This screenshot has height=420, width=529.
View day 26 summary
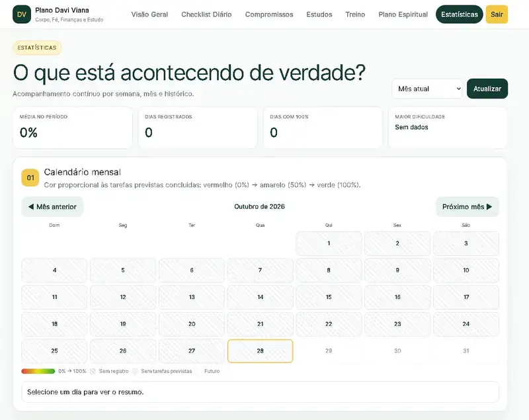pyautogui.click(x=123, y=351)
